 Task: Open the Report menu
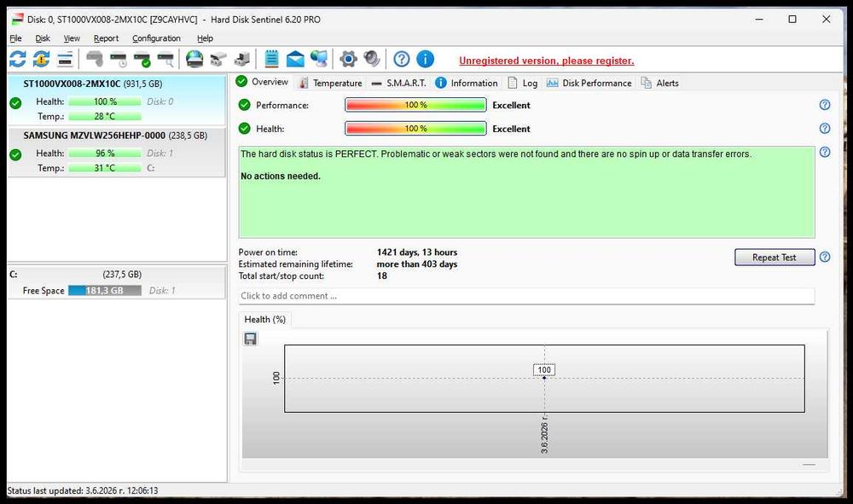point(106,38)
